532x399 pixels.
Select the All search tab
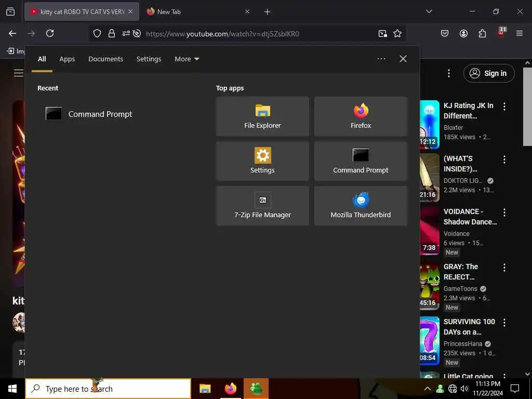click(42, 59)
